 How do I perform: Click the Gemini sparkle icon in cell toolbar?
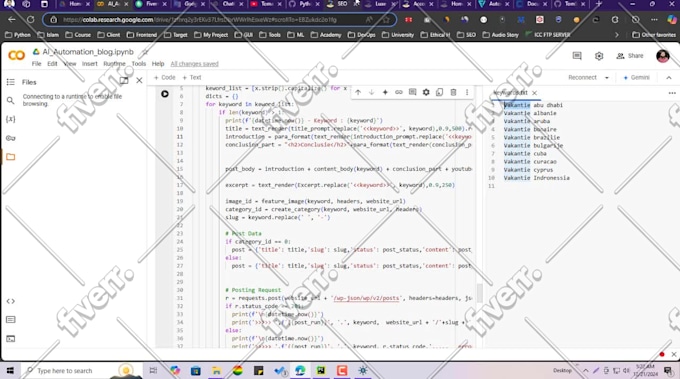(x=385, y=92)
